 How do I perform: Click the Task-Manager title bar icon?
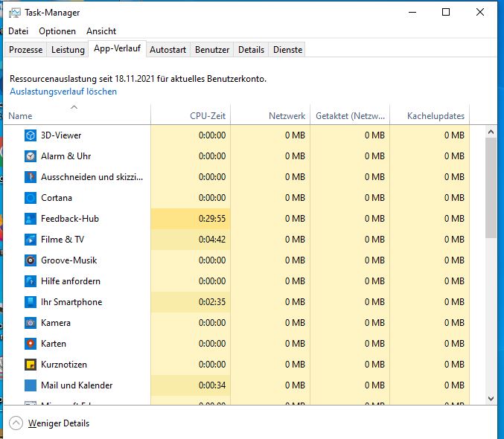pos(14,13)
